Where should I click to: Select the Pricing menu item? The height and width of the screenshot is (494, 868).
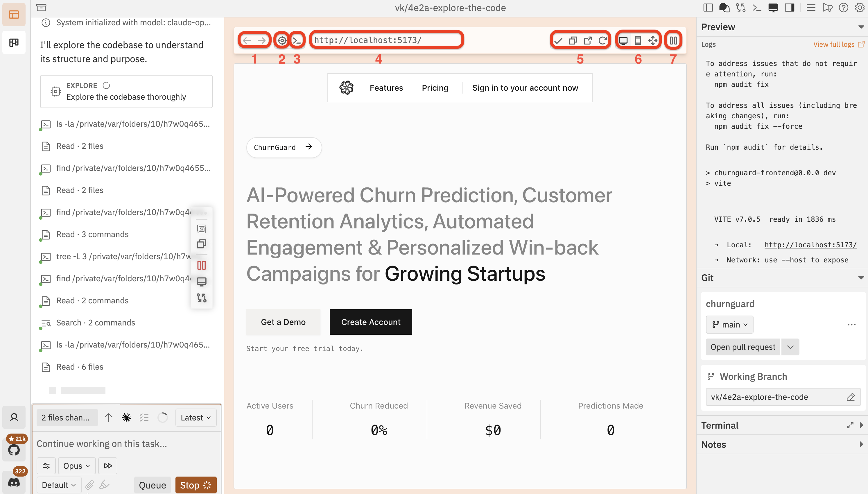tap(435, 87)
